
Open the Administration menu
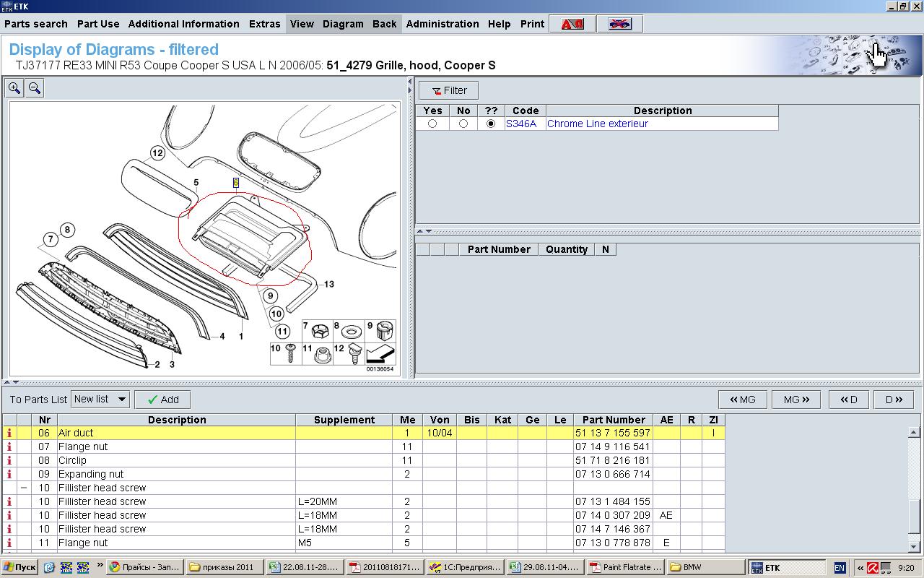tap(443, 24)
